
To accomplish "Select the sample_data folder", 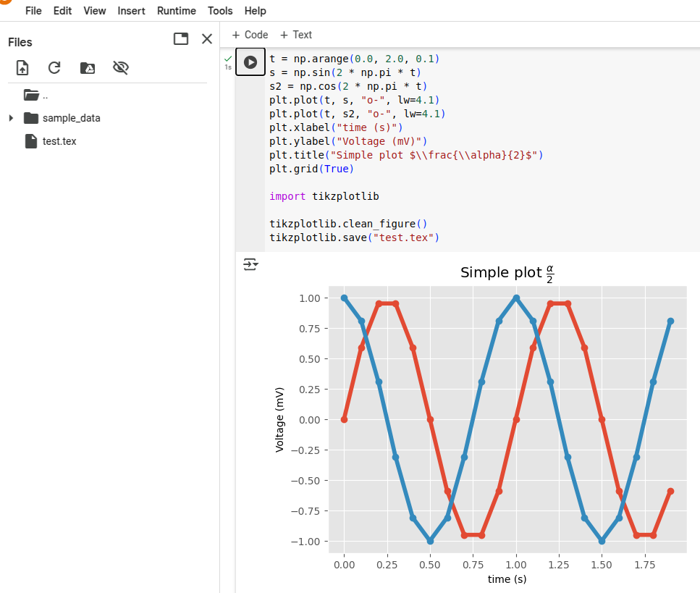I will [71, 118].
